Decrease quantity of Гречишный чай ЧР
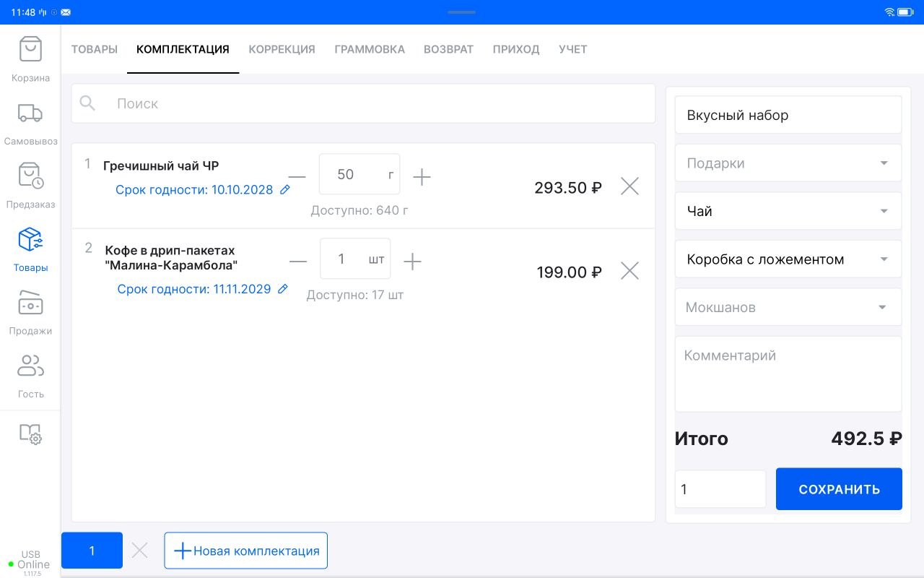The height and width of the screenshot is (578, 924). (x=297, y=174)
